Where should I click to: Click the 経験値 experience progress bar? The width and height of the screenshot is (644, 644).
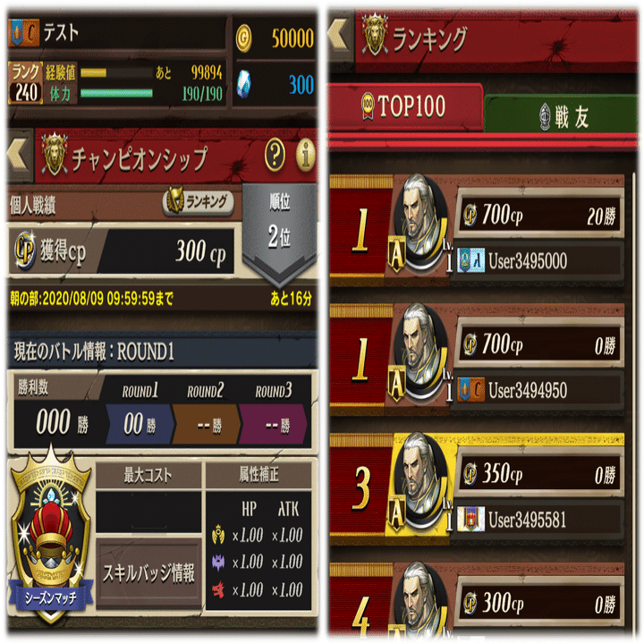click(116, 73)
